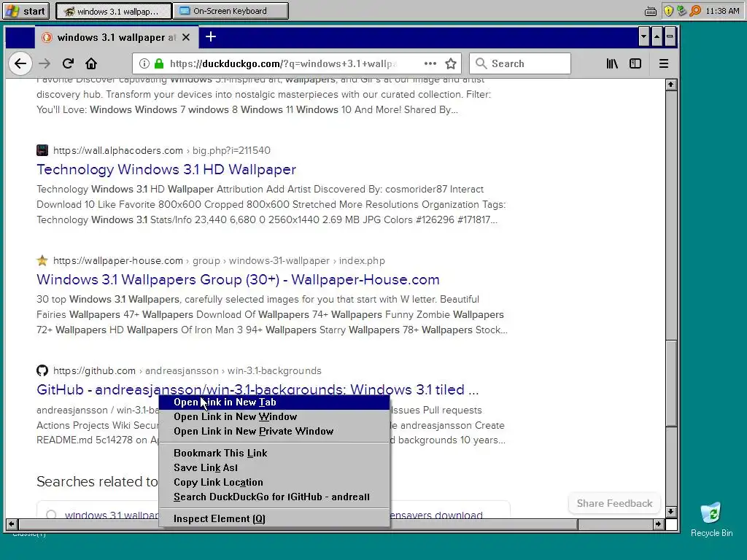Close the windows 3.1 wallpaper tab
Screen dimensions: 747x560
[186, 37]
